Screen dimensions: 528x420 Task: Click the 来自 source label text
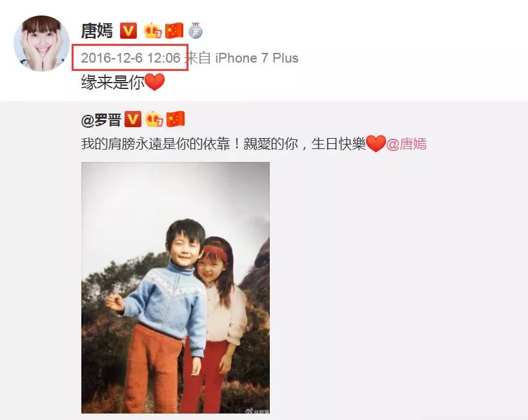199,58
